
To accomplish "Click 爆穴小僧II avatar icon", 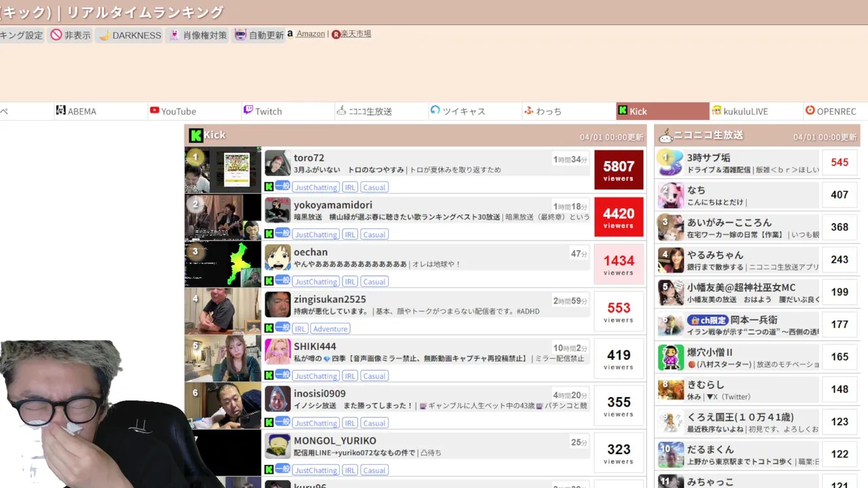I will [x=671, y=357].
